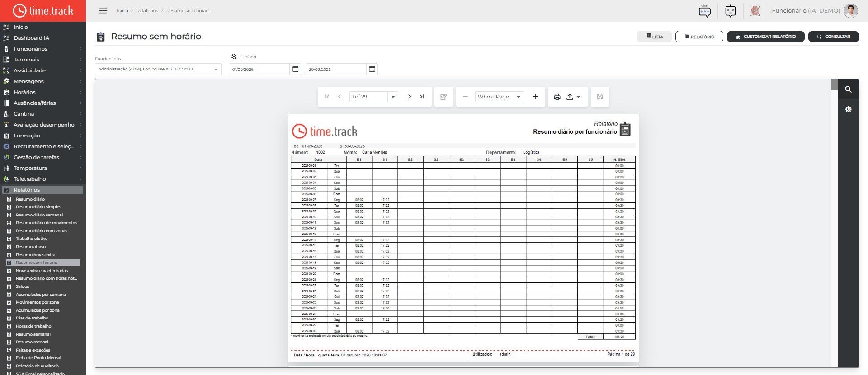The image size is (868, 375).
Task: Print the report with printer icon
Action: pyautogui.click(x=557, y=97)
